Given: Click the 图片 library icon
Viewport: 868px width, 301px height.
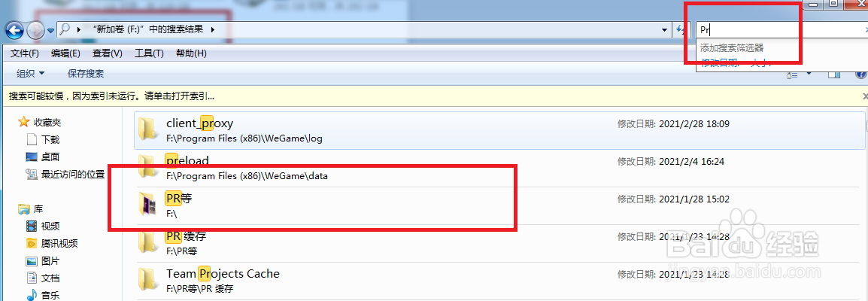Looking at the screenshot, I should (32, 260).
